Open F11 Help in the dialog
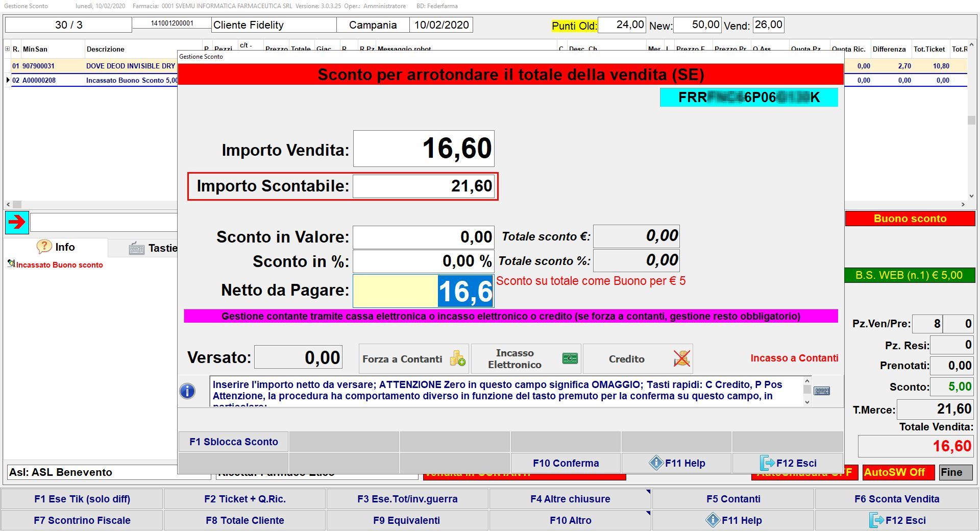 pos(676,463)
